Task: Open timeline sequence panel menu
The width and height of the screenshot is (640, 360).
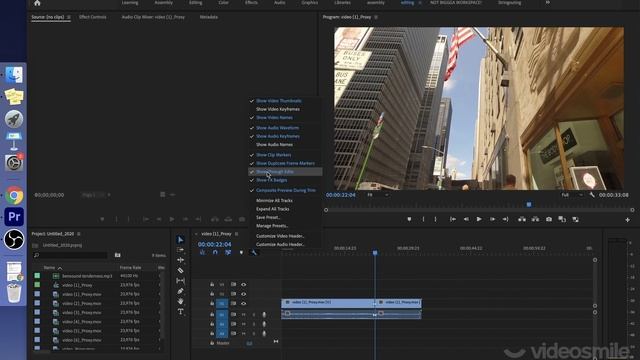Action: (x=236, y=234)
